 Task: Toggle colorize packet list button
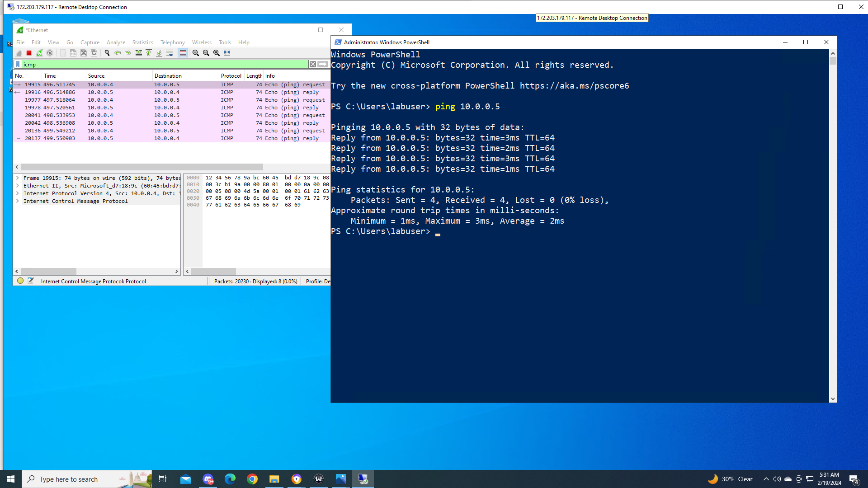[183, 53]
